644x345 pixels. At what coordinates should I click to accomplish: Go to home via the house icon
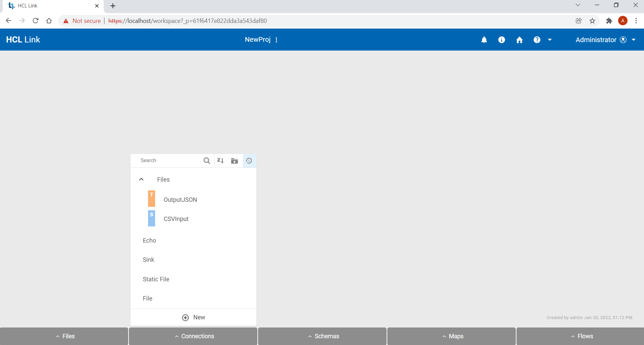(519, 39)
